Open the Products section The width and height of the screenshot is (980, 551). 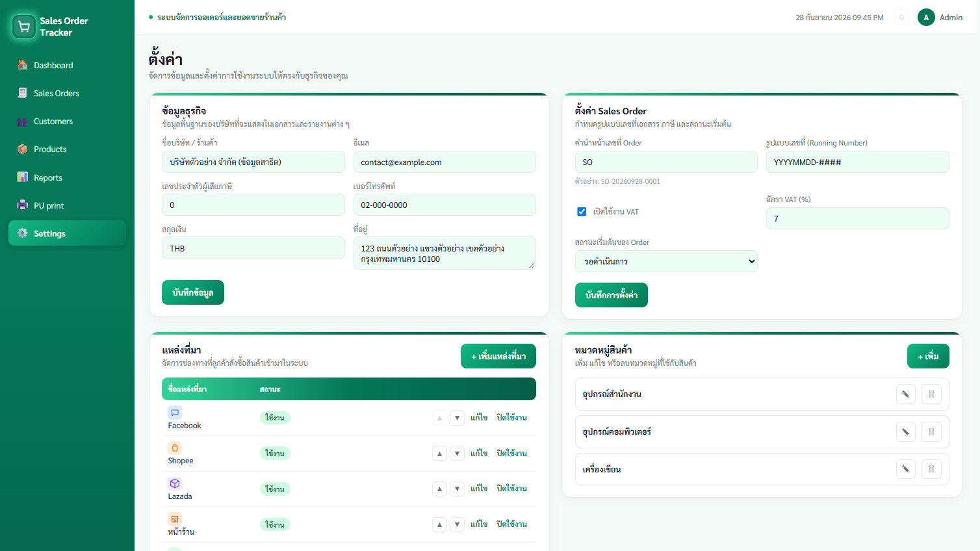tap(68, 149)
